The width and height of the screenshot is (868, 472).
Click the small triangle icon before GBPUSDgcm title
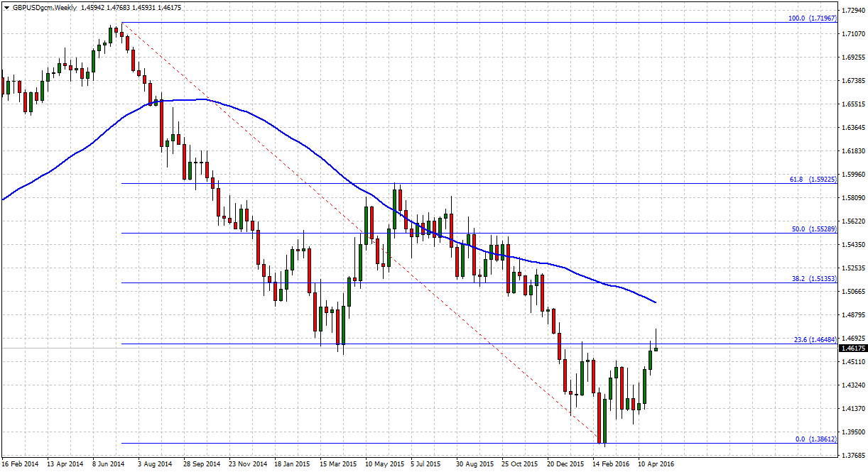(6, 7)
